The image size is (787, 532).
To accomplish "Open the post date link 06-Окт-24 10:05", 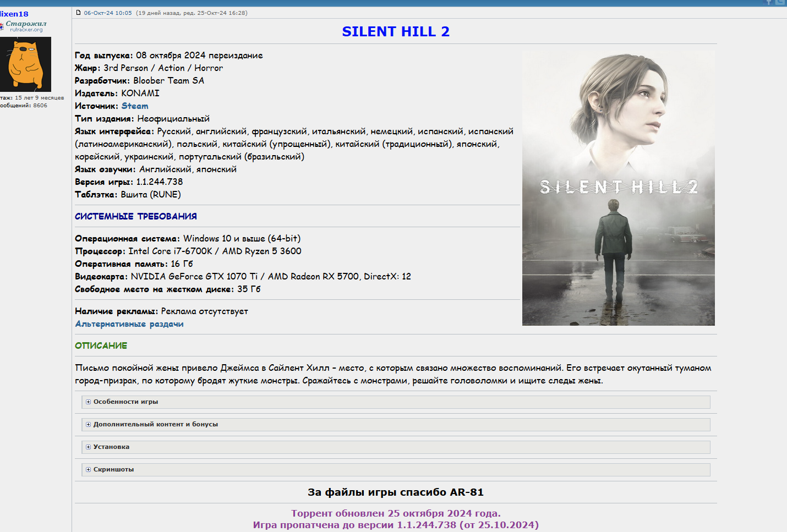I will (108, 13).
